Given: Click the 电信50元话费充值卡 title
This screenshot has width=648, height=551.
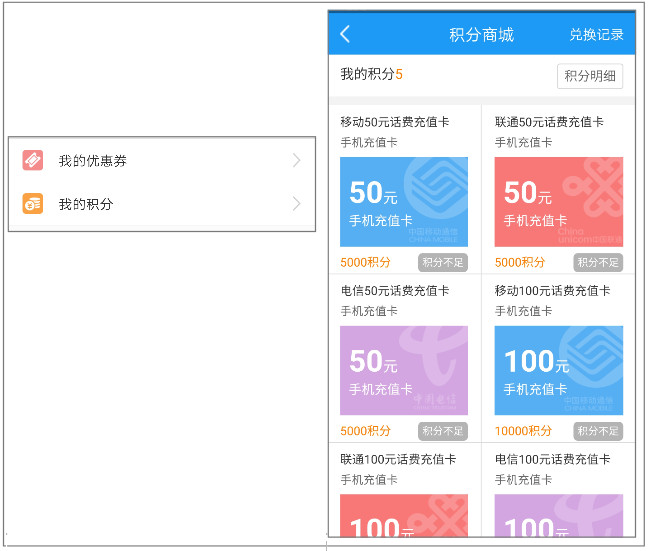Looking at the screenshot, I should (x=395, y=291).
